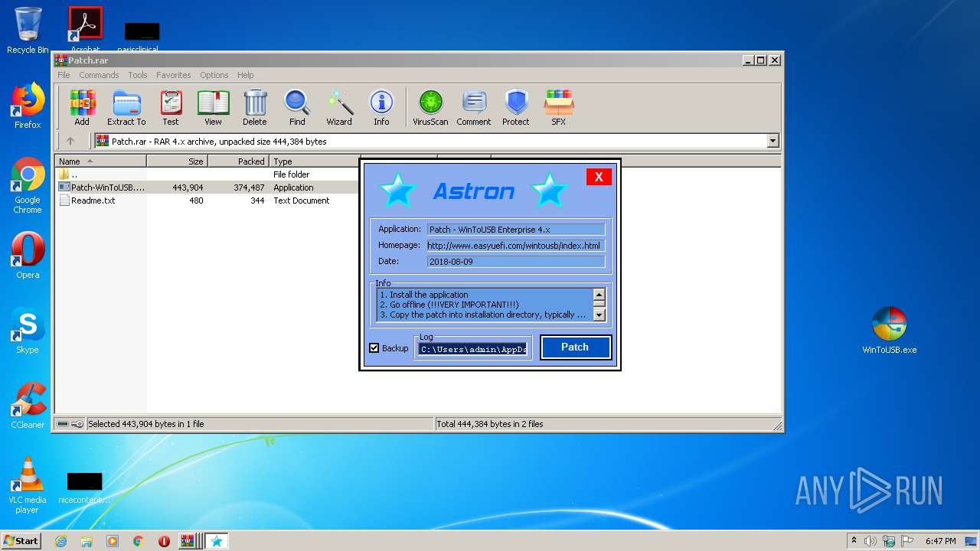This screenshot has height=551, width=980.
Task: Click the Application name field in Astron
Action: pyautogui.click(x=516, y=230)
